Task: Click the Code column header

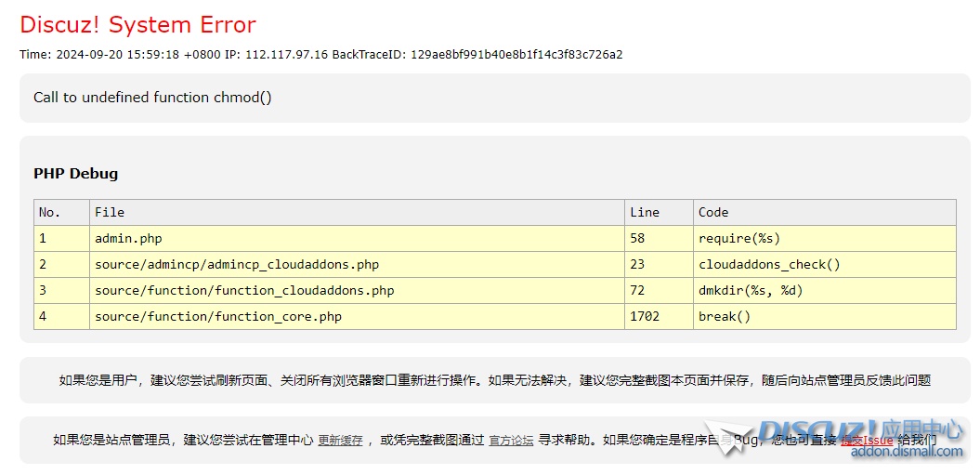Action: click(713, 213)
